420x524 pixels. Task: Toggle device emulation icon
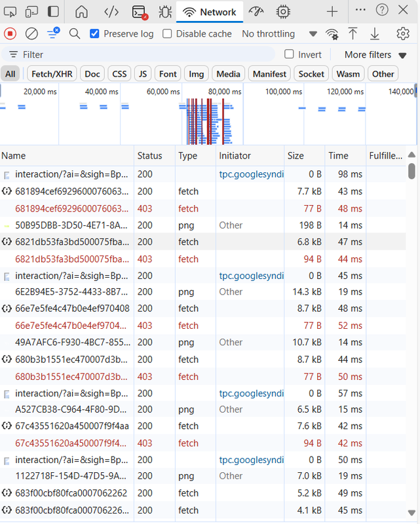pos(31,12)
